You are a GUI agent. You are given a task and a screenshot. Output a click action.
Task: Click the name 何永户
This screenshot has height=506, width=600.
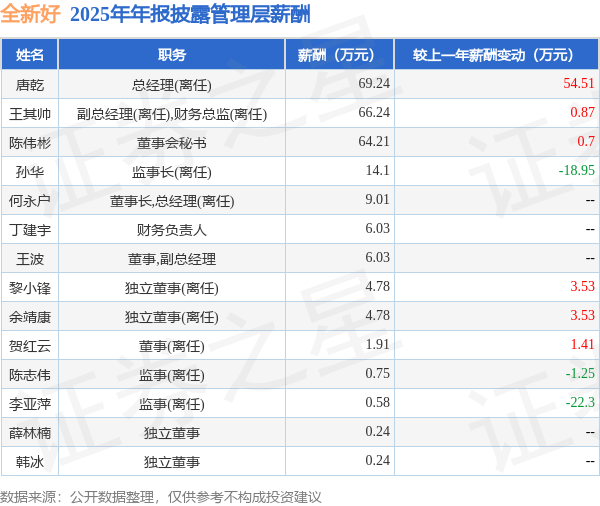click(x=30, y=201)
